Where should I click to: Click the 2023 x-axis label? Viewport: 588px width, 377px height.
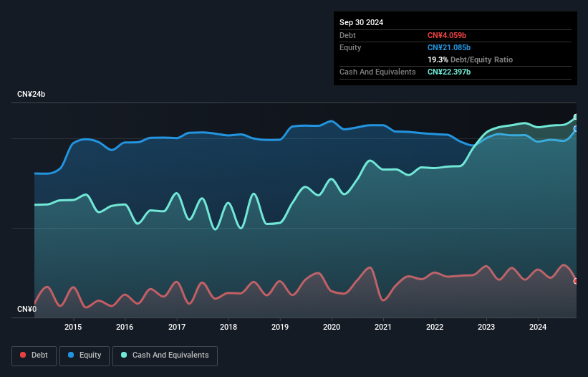(486, 327)
